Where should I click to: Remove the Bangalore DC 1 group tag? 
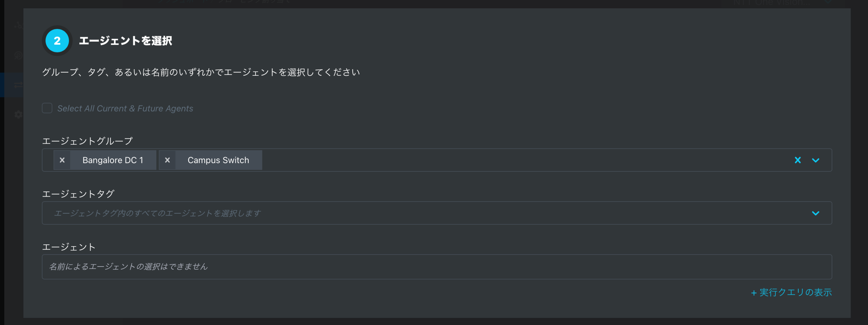click(62, 160)
